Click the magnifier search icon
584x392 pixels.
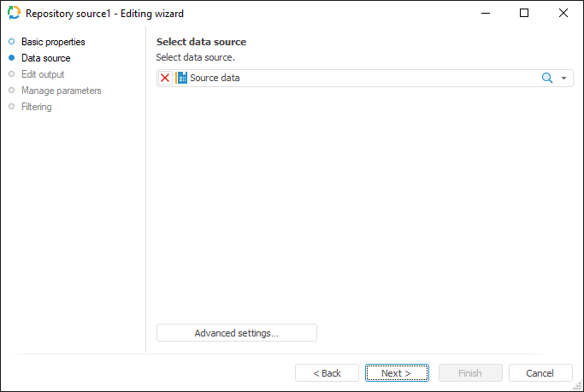pyautogui.click(x=547, y=78)
